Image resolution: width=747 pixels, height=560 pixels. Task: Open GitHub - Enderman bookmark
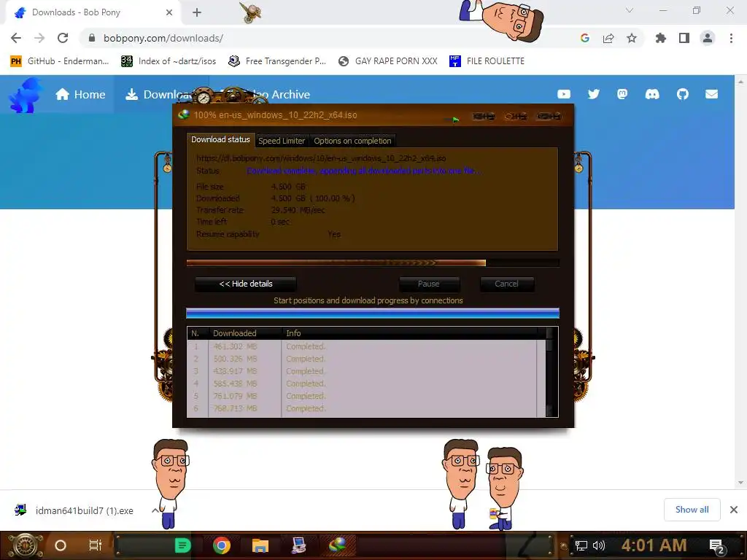coord(60,61)
